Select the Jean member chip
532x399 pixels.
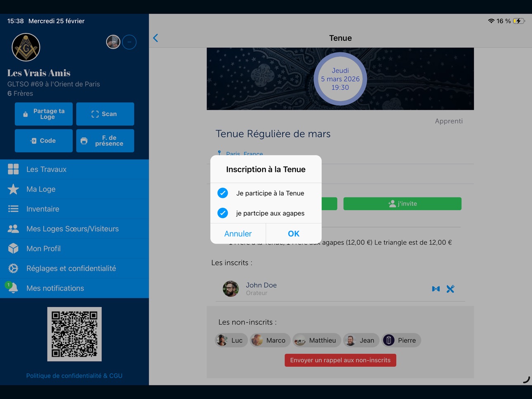pos(361,340)
